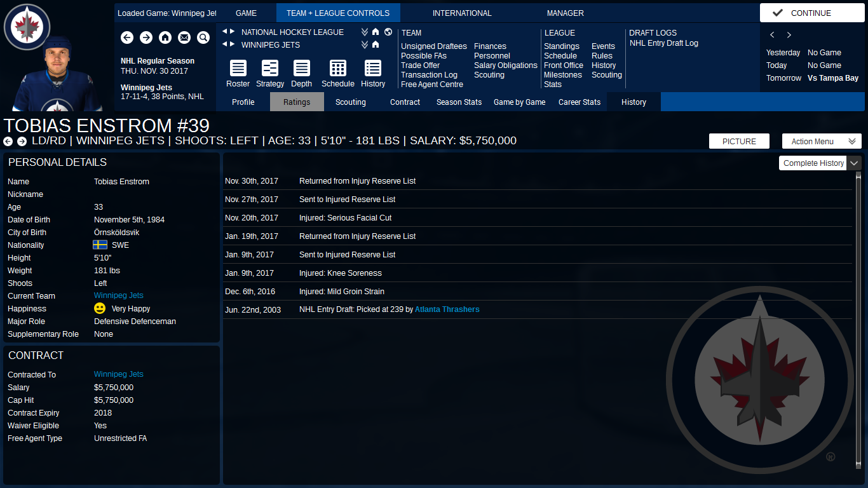This screenshot has height=488, width=868.
Task: Open the MANAGER menu
Action: (565, 13)
